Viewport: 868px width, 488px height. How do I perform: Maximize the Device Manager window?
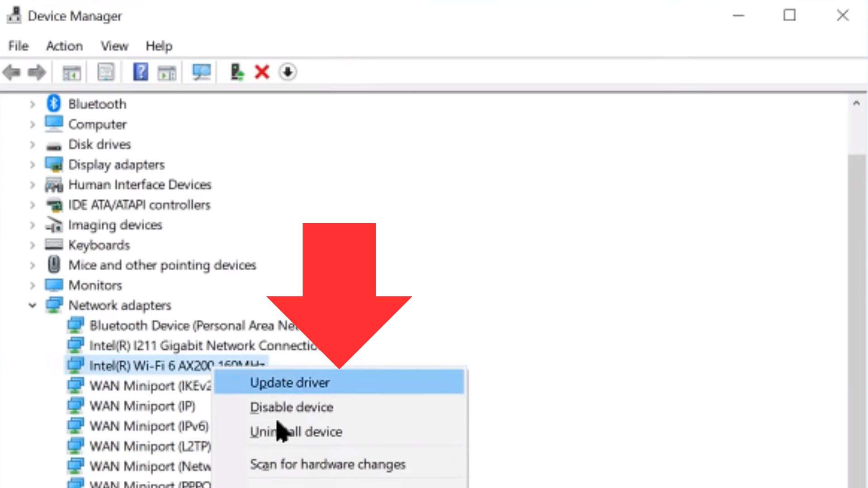point(790,15)
